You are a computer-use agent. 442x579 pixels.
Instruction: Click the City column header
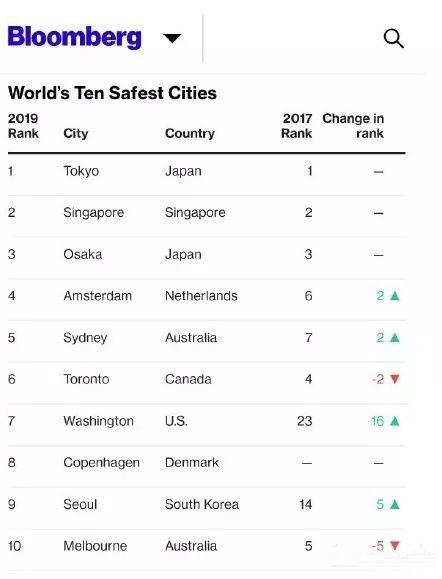tap(76, 133)
